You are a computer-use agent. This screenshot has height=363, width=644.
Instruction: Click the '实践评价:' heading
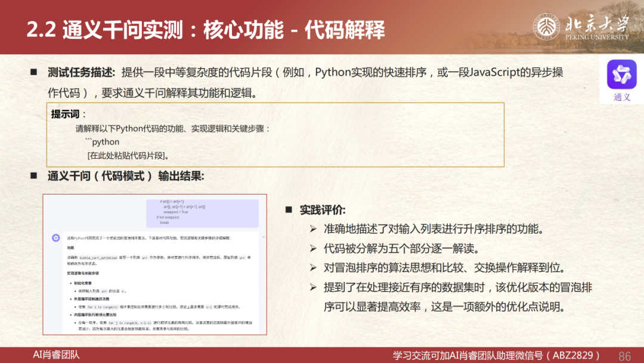323,210
